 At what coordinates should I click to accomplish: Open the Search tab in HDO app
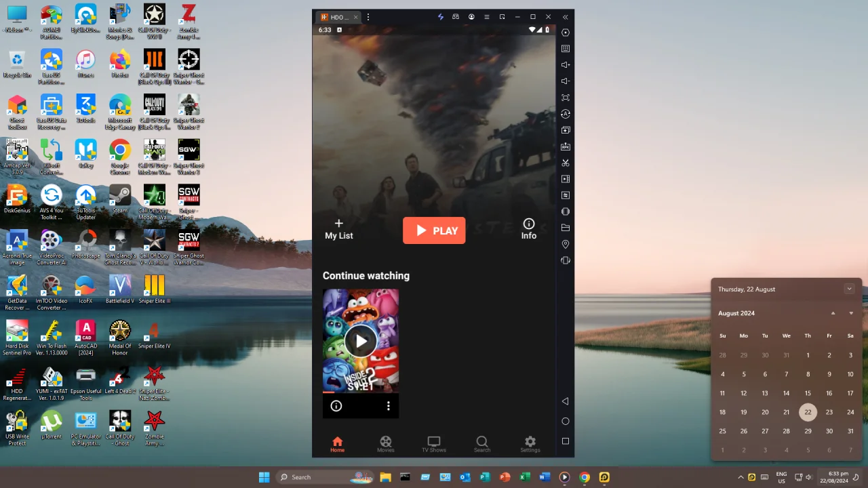coord(482,445)
